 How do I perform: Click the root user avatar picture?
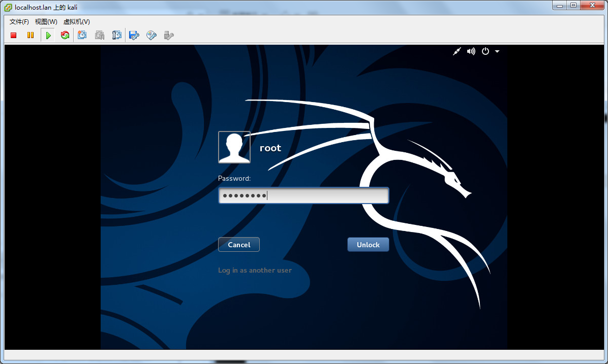click(234, 147)
